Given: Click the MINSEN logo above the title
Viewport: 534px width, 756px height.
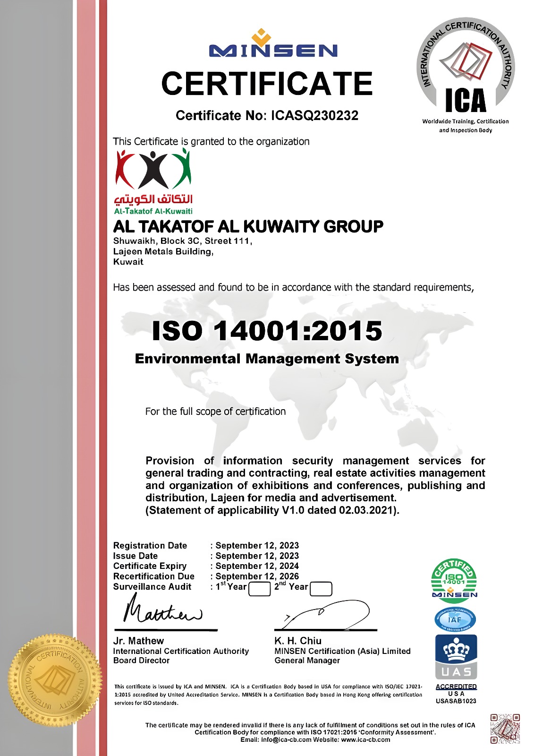Looking at the screenshot, I should (x=273, y=43).
